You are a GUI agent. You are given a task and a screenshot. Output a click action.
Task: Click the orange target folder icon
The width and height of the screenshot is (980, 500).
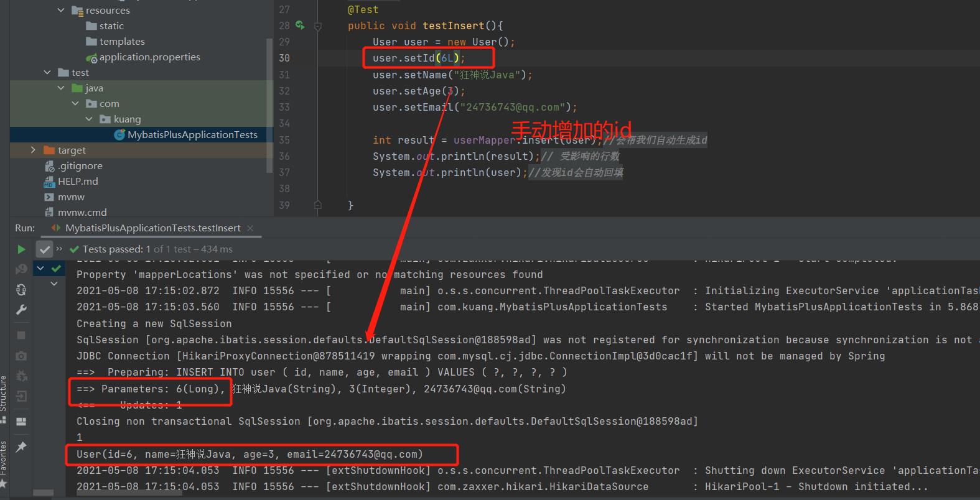coord(50,150)
